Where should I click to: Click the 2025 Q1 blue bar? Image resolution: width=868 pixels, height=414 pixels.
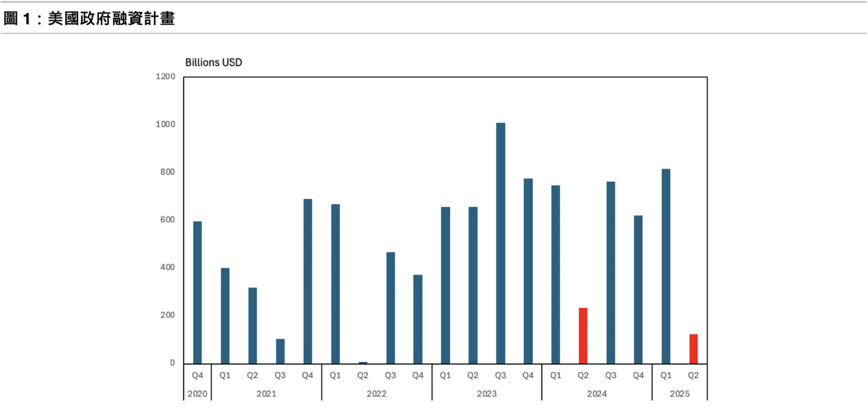pos(665,266)
